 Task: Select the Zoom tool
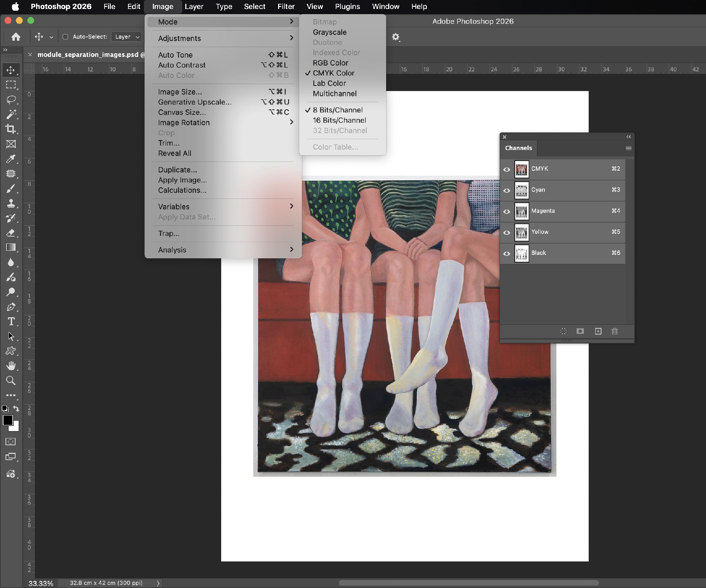coord(11,380)
